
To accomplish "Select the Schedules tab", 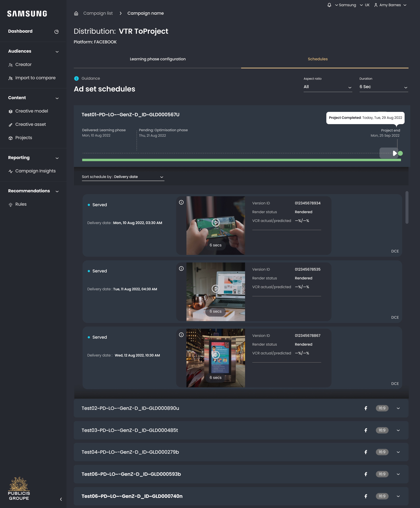I will [x=318, y=59].
